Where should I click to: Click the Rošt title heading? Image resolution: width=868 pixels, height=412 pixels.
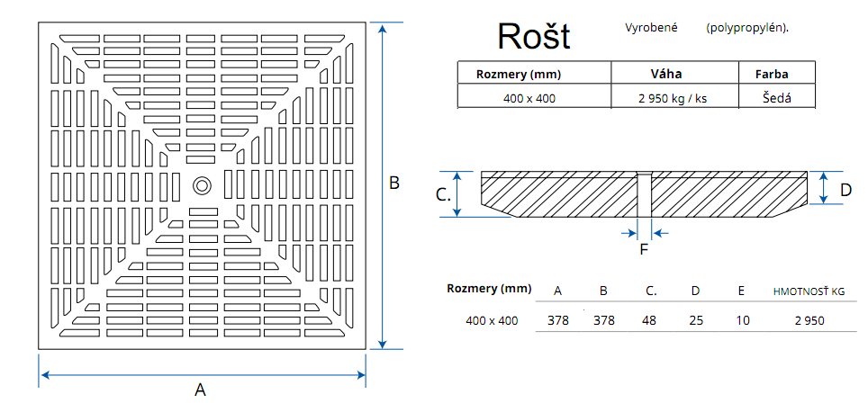(x=534, y=36)
